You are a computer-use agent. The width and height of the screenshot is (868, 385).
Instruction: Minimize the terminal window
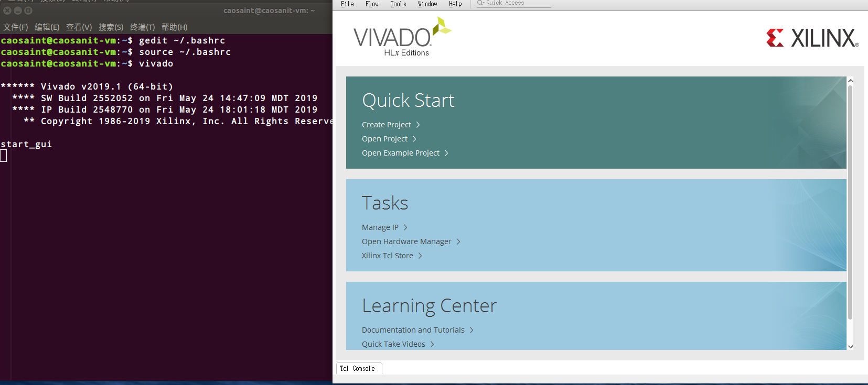pos(18,10)
